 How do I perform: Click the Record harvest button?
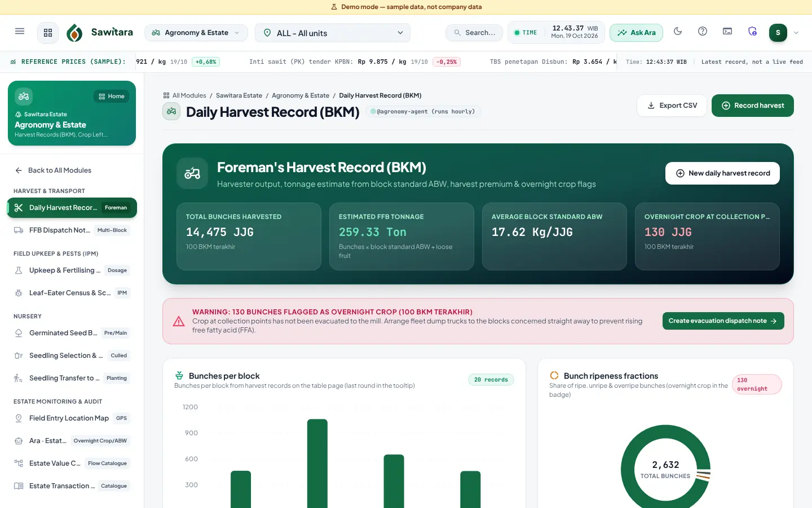753,106
